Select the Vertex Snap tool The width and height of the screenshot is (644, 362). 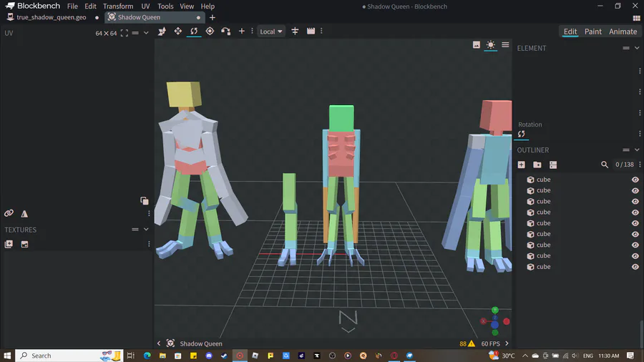225,31
